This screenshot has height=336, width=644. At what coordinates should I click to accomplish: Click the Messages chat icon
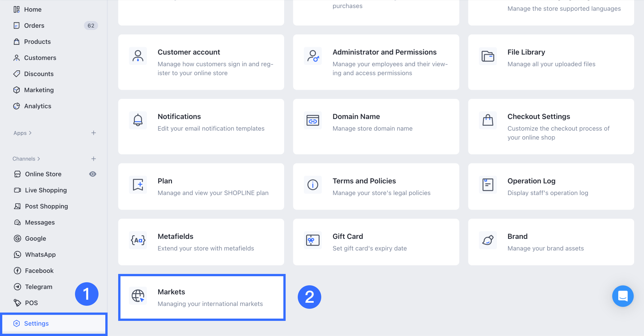pyautogui.click(x=17, y=222)
